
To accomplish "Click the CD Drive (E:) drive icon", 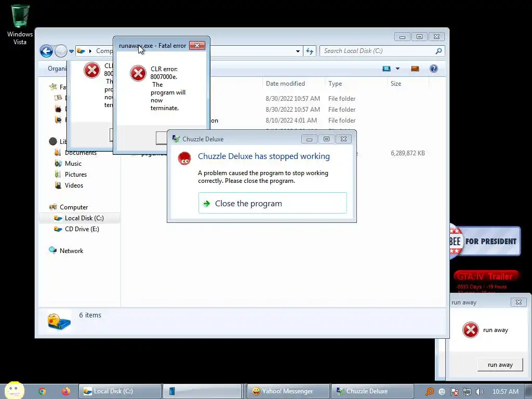I will point(58,229).
